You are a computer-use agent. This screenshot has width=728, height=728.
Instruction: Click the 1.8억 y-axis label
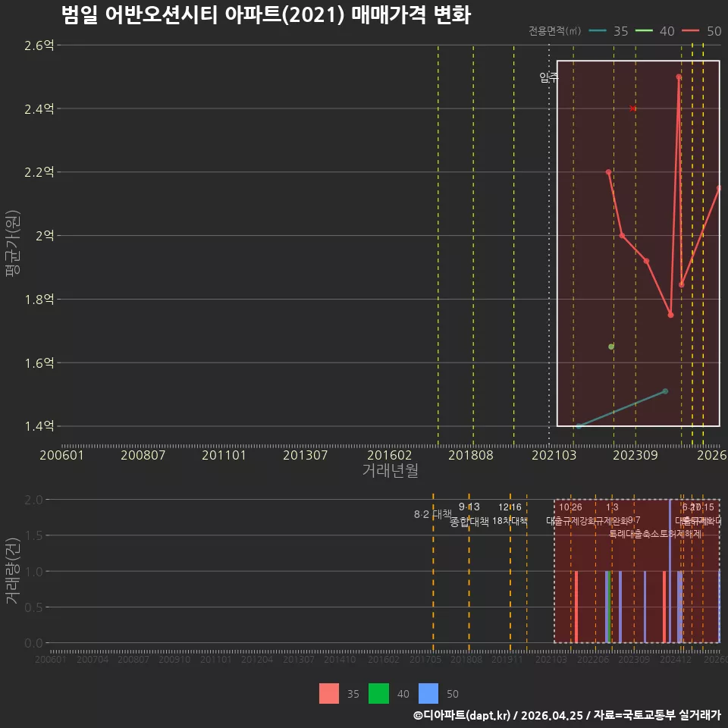(39, 300)
